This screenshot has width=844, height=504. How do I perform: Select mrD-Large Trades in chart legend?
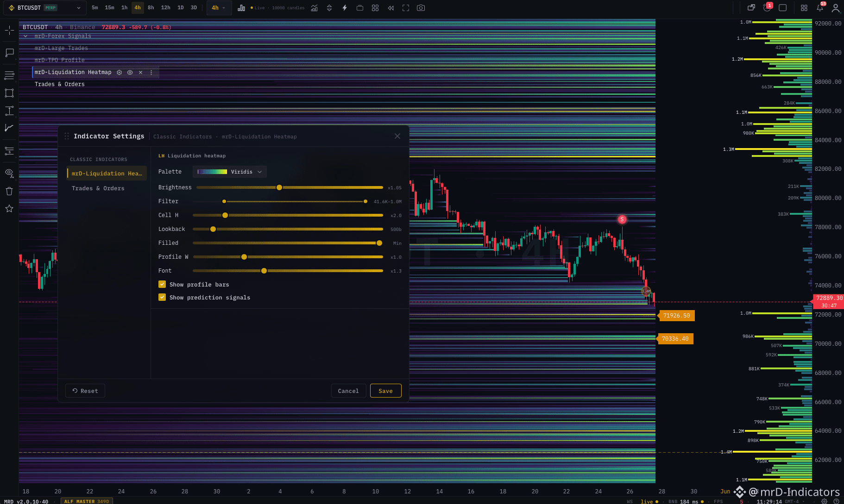(61, 48)
